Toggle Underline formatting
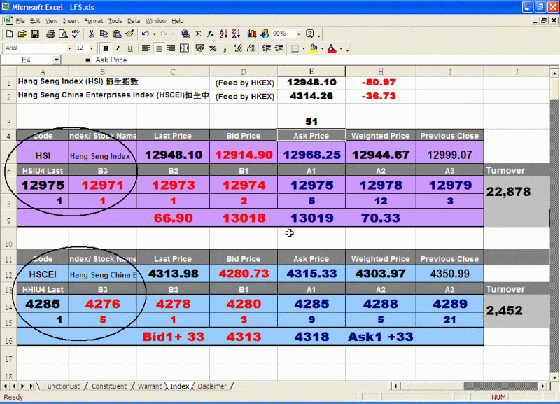The height and width of the screenshot is (404, 560). click(x=130, y=48)
